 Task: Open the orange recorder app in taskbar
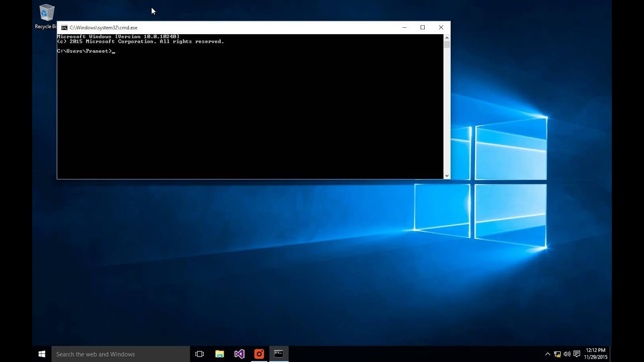(259, 354)
